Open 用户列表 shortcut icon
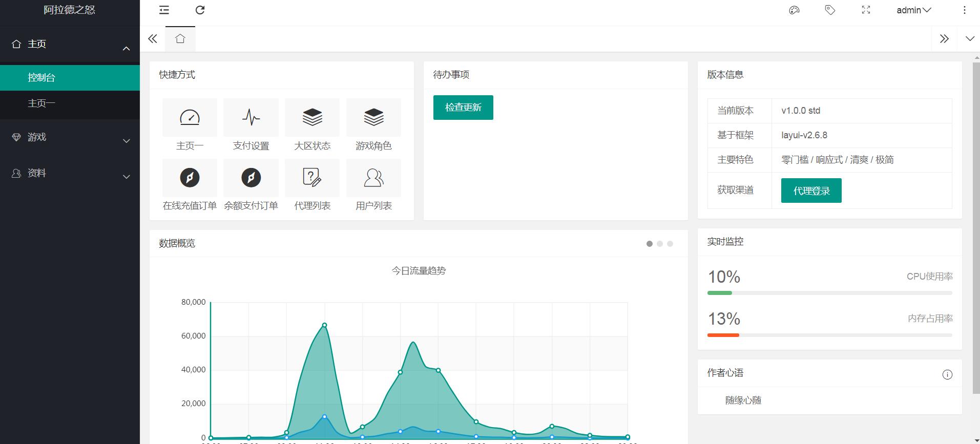 373,178
